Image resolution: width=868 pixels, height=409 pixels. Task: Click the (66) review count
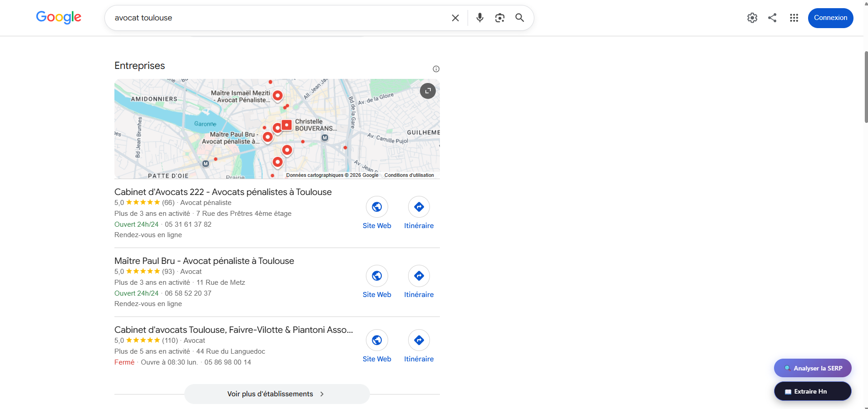point(168,203)
